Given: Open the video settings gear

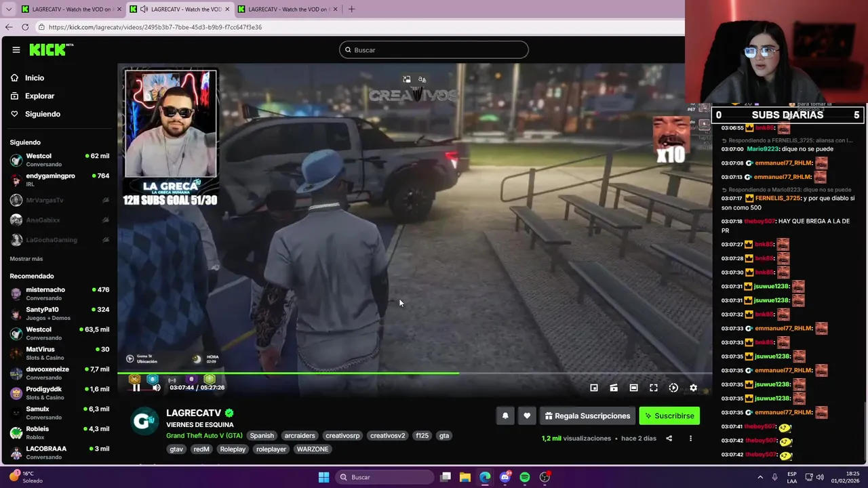Looking at the screenshot, I should [693, 388].
